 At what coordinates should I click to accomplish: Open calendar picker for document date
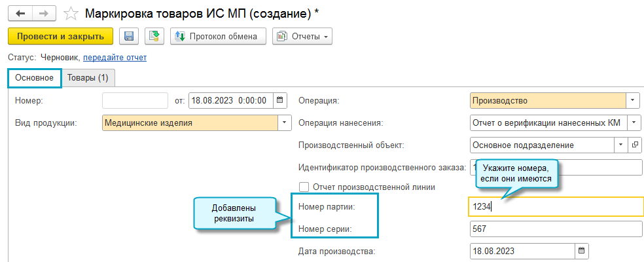280,101
